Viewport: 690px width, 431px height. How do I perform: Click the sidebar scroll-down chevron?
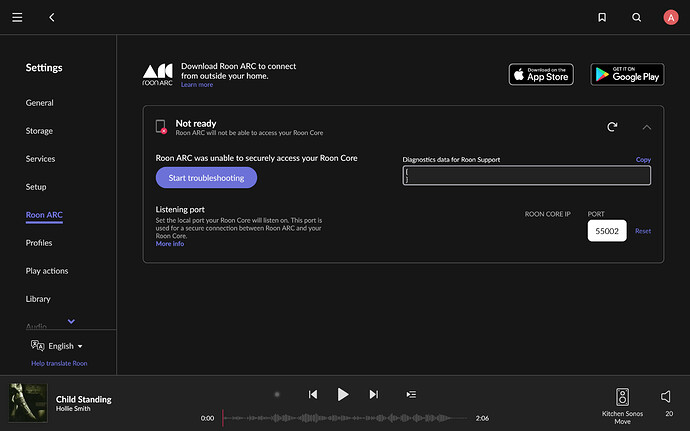point(71,321)
